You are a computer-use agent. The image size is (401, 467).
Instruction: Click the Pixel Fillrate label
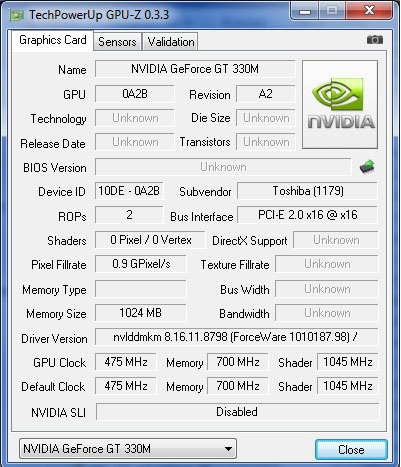59,265
